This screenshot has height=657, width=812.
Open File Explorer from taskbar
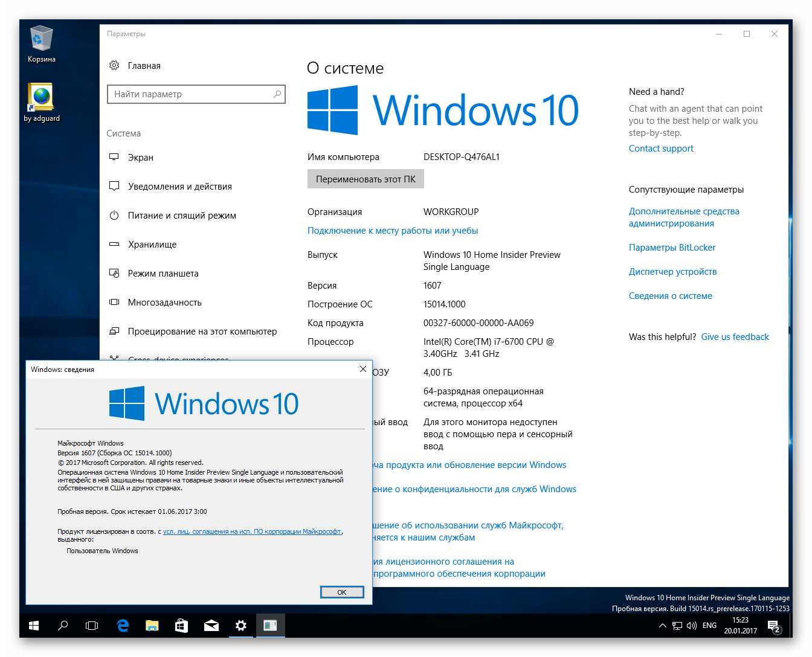[152, 626]
